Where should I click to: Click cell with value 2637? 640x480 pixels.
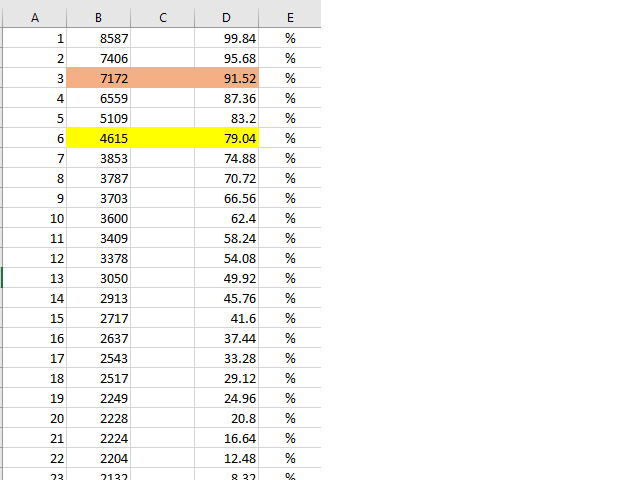pyautogui.click(x=98, y=338)
